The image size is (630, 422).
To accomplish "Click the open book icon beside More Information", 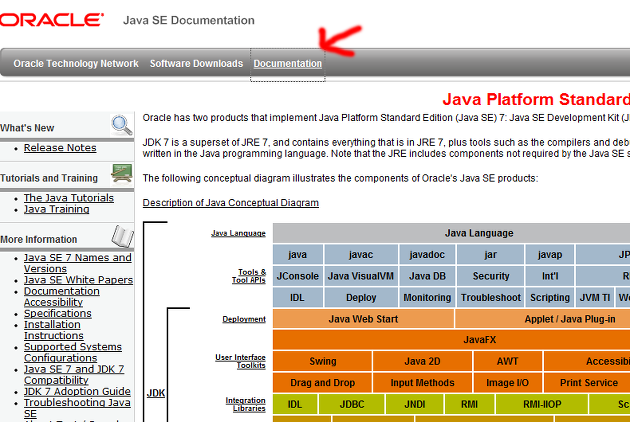I will click(123, 236).
